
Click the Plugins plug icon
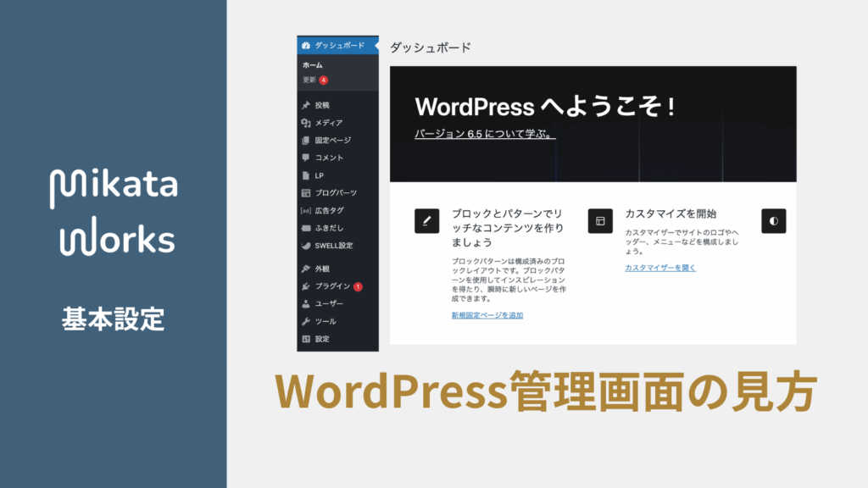(306, 286)
